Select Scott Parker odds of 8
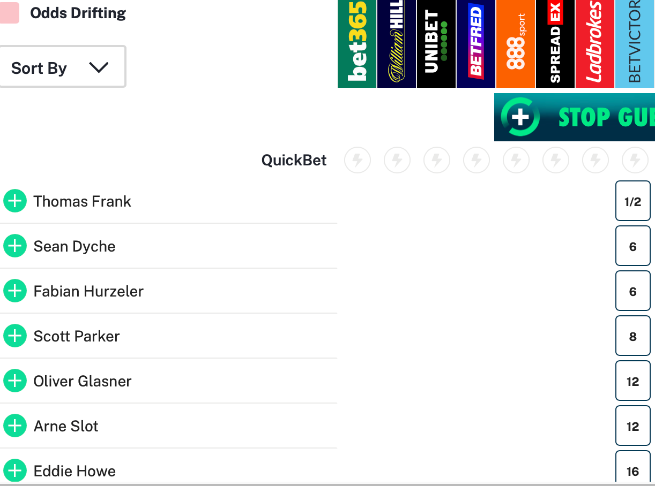This screenshot has width=655, height=486. click(x=633, y=336)
